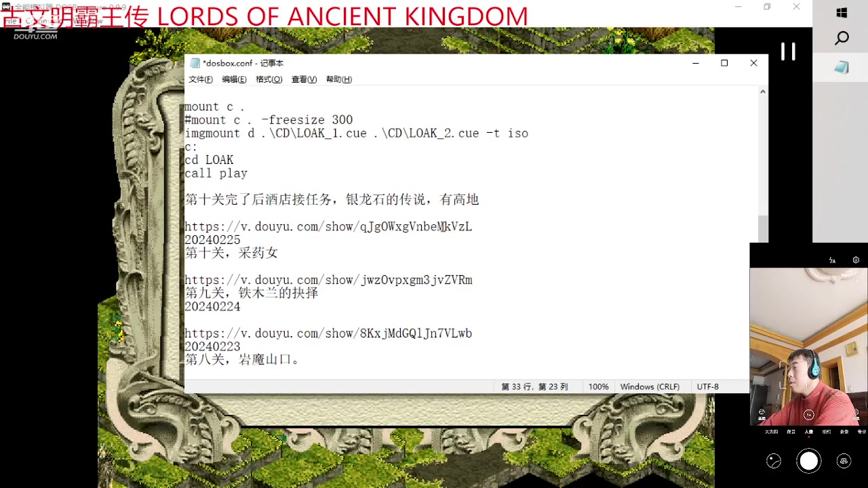Restore down the outer emulator window
The image size is (868, 488).
[x=767, y=7]
